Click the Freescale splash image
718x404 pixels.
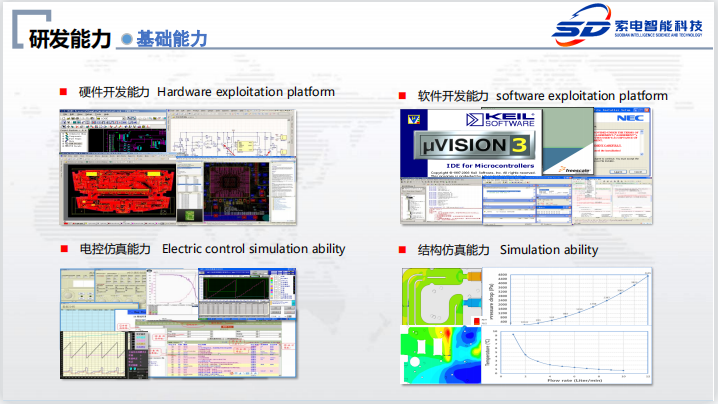click(568, 142)
